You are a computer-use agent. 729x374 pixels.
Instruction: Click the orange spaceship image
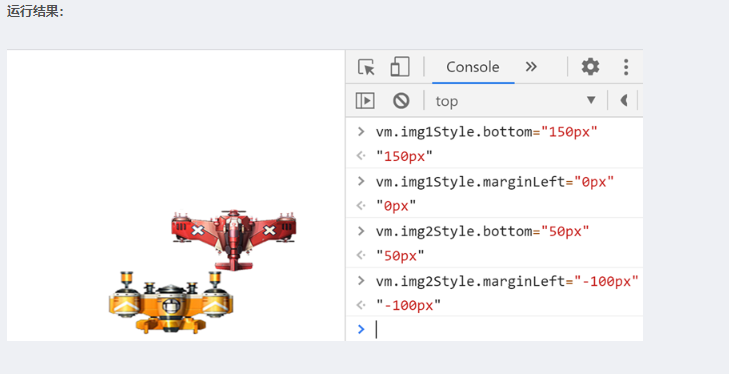pyautogui.click(x=171, y=302)
